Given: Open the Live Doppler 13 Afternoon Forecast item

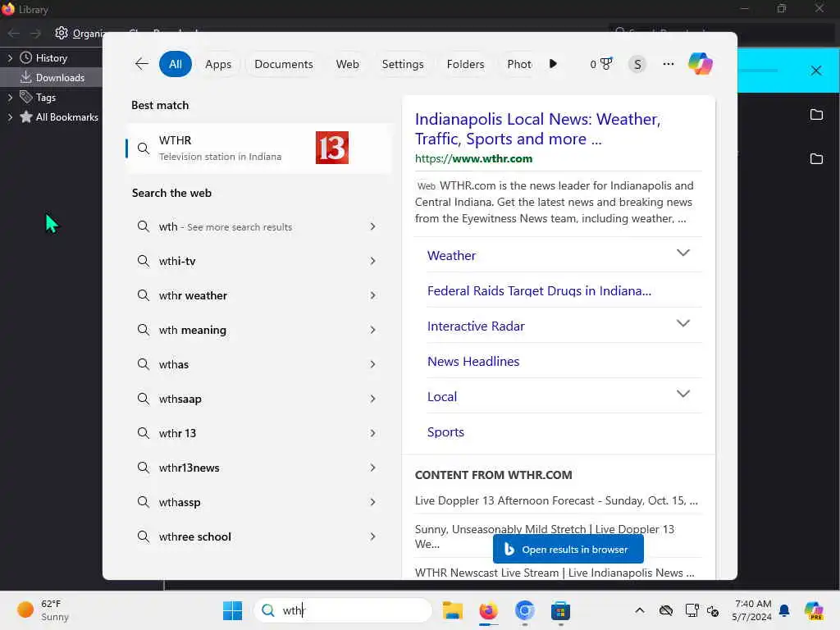Looking at the screenshot, I should pos(556,500).
